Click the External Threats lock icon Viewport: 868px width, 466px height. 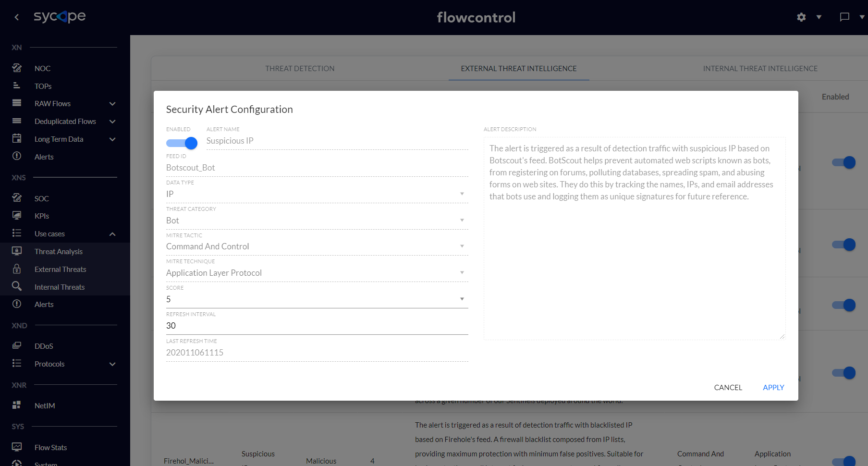pyautogui.click(x=17, y=269)
